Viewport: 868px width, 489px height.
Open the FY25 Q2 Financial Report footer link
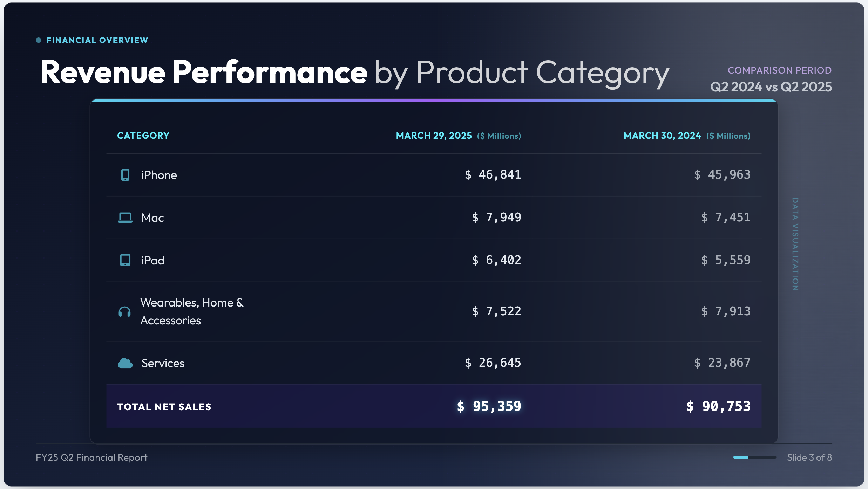(x=92, y=457)
